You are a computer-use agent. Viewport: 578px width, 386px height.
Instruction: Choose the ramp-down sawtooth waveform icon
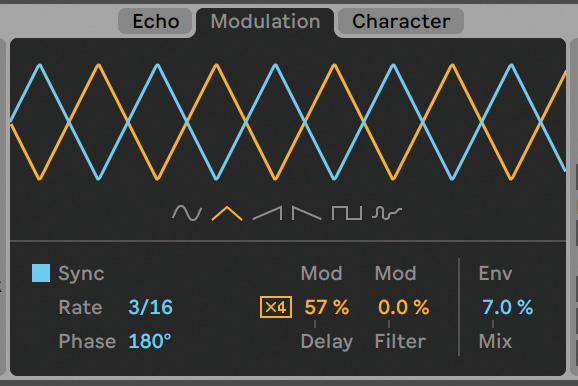306,213
